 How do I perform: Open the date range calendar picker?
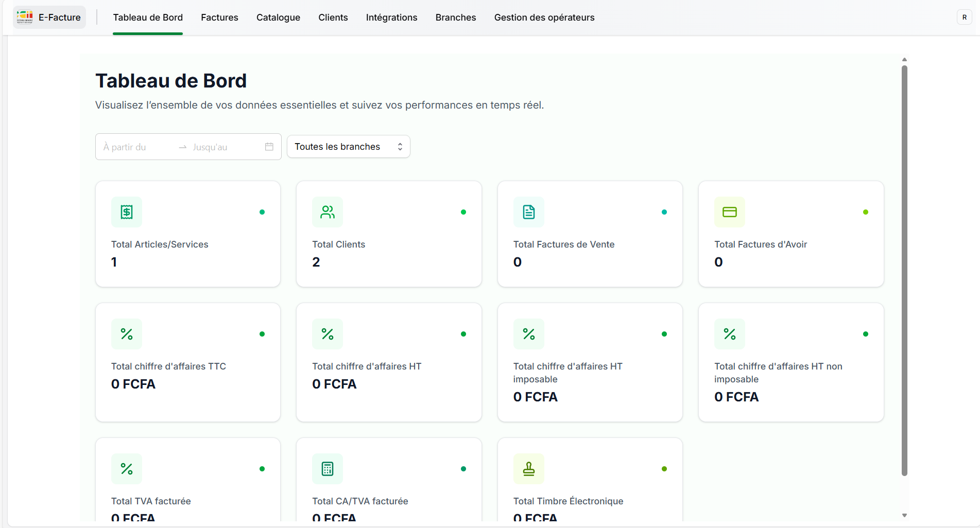tap(269, 147)
